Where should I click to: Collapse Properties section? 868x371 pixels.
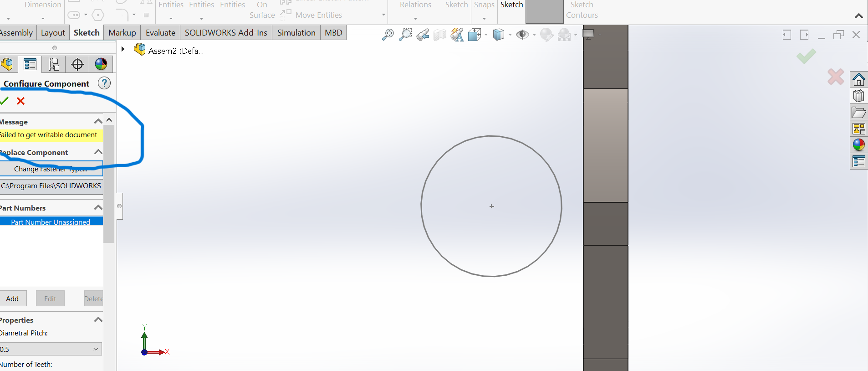coord(98,319)
